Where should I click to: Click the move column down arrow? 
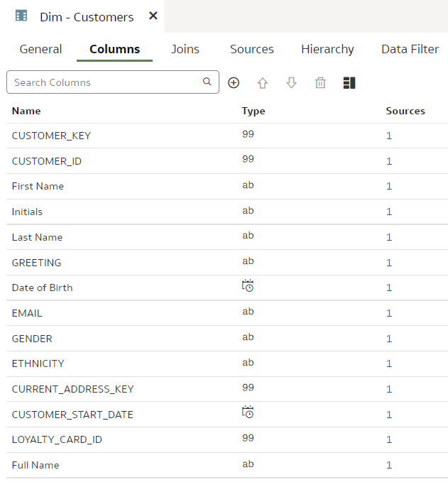click(x=291, y=83)
